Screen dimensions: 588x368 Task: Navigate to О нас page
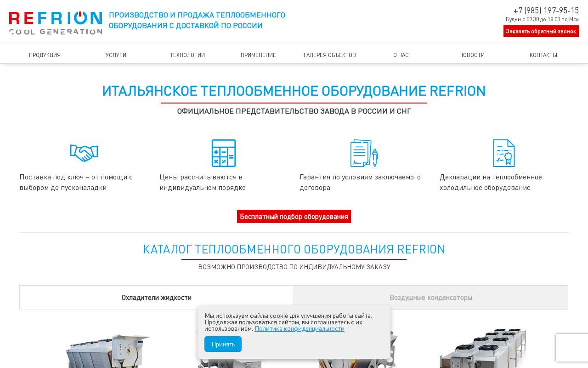[x=401, y=55]
